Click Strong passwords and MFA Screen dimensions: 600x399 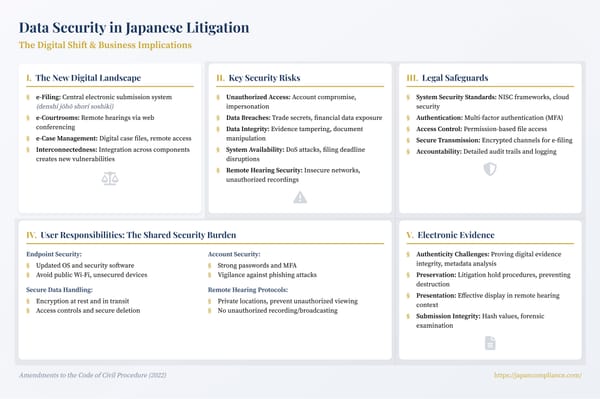(257, 265)
